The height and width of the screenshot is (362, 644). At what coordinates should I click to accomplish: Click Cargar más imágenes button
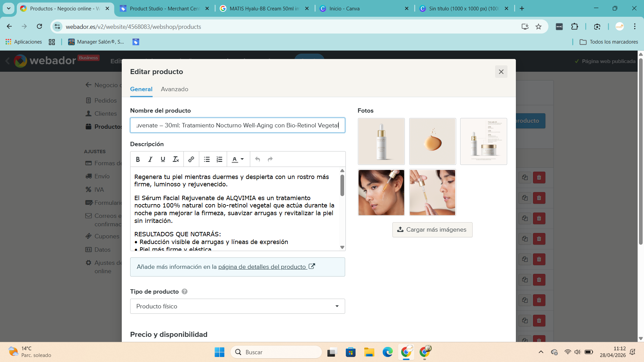(x=432, y=230)
